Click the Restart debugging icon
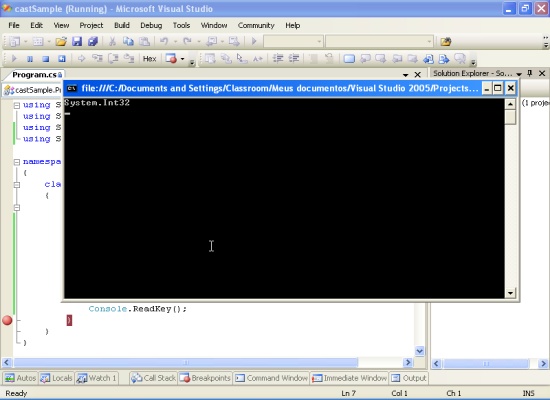This screenshot has width=550, height=400. tap(62, 59)
